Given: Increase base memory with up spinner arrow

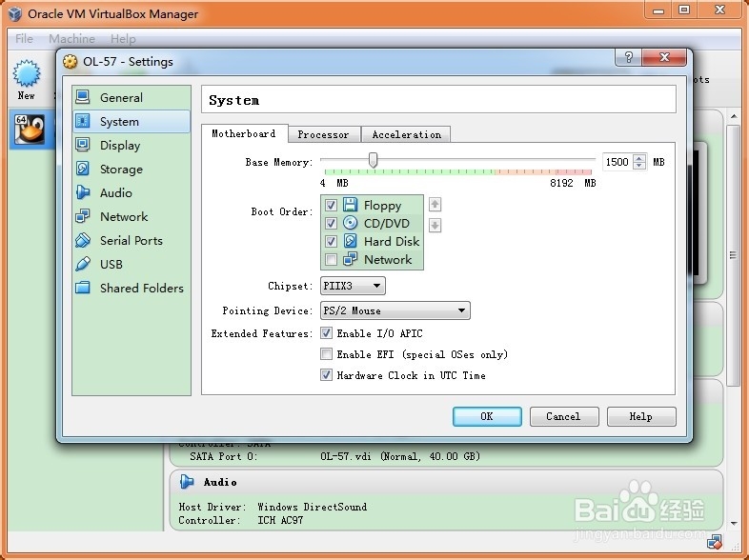Looking at the screenshot, I should pyautogui.click(x=639, y=158).
